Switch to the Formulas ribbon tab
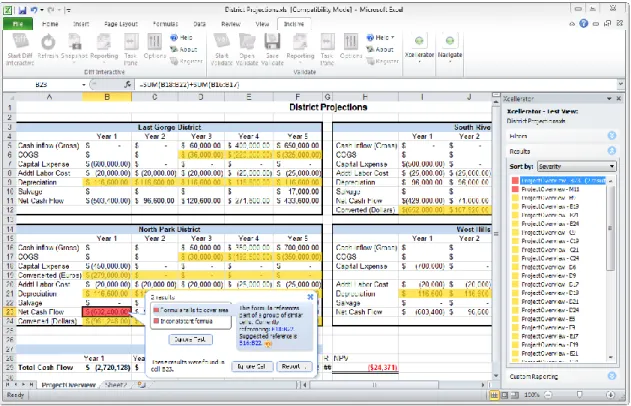 tap(165, 24)
